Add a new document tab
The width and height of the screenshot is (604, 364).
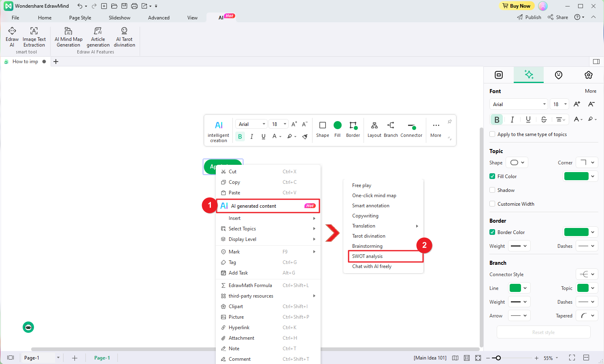pyautogui.click(x=56, y=62)
